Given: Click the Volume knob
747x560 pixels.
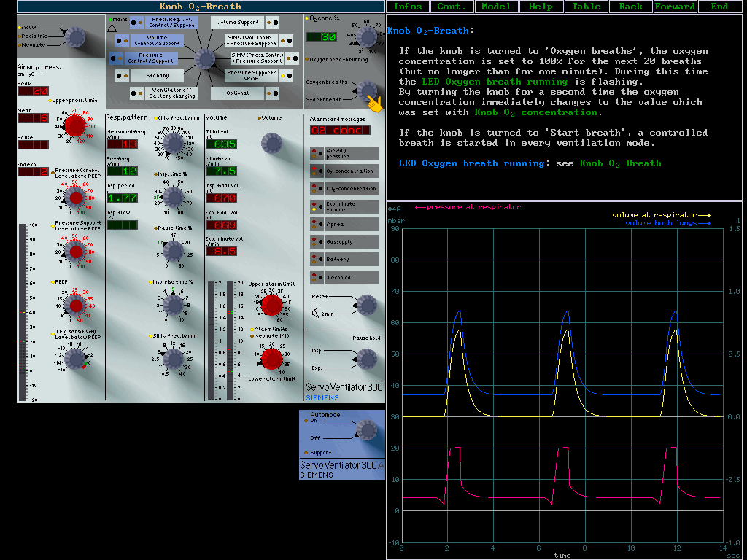Looking at the screenshot, I should (271, 143).
